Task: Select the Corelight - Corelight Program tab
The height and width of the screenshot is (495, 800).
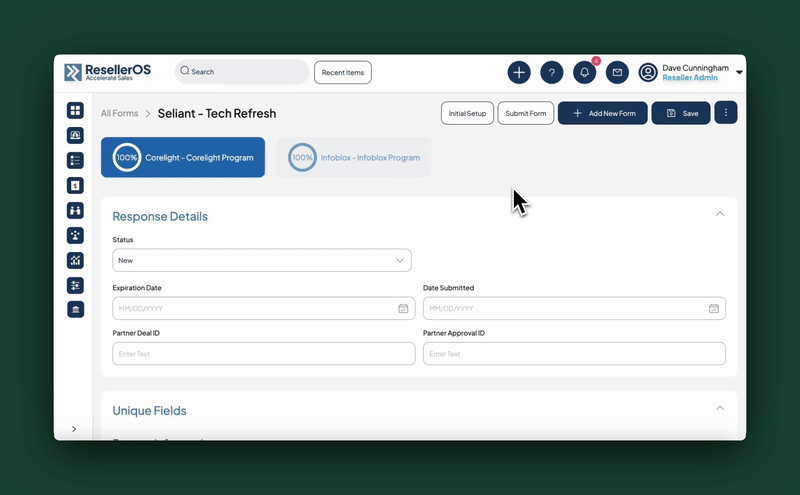Action: (x=183, y=158)
